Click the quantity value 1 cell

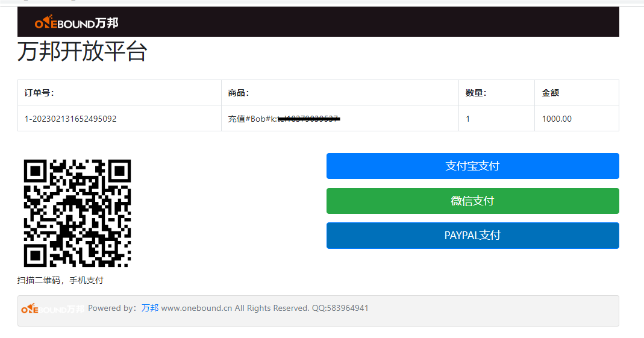468,119
